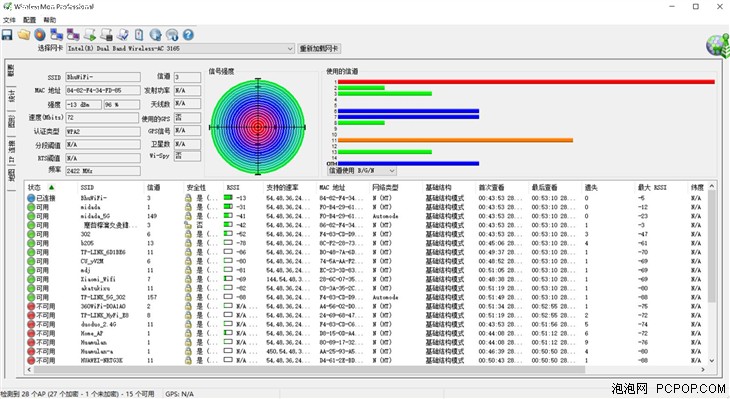Click the blue connected status icon for BhuWiFi-
Image resolution: width=730 pixels, height=399 pixels.
click(x=31, y=198)
